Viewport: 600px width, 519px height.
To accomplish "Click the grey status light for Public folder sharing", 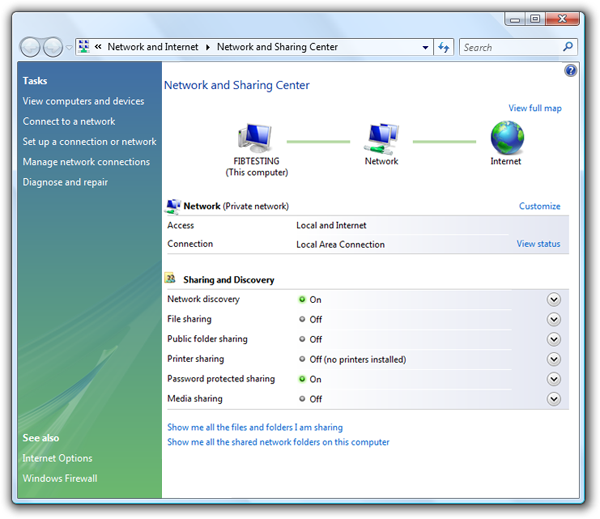I will 302,339.
